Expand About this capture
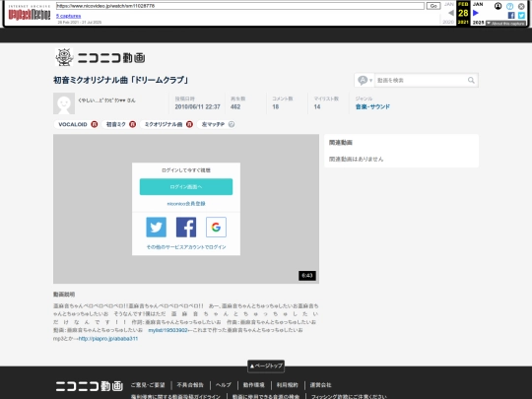The image size is (532, 399). tap(505, 23)
